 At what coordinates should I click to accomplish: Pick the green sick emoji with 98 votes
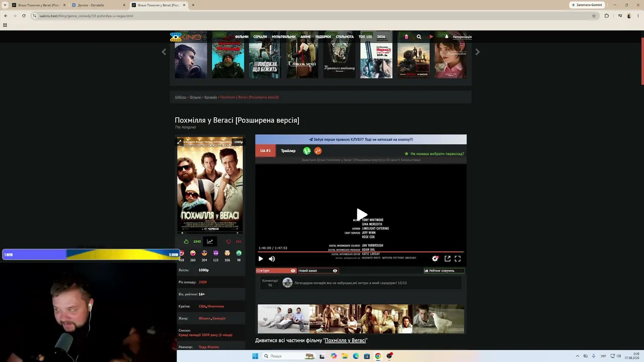coord(239,253)
